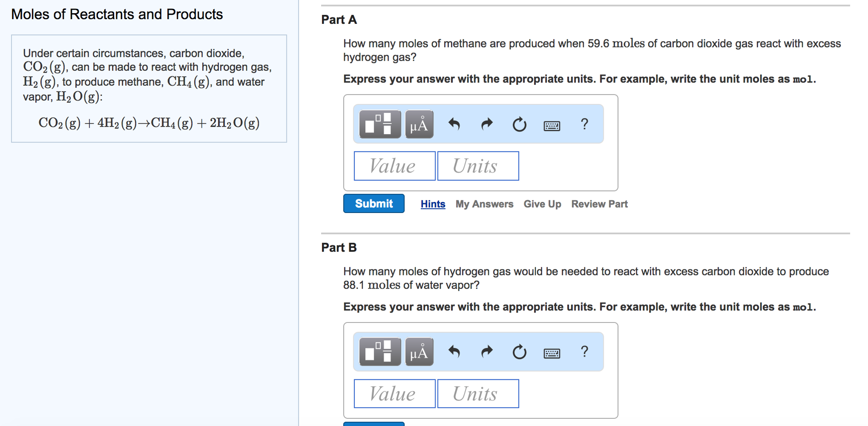Give Up on Part A
The image size is (868, 426).
542,204
